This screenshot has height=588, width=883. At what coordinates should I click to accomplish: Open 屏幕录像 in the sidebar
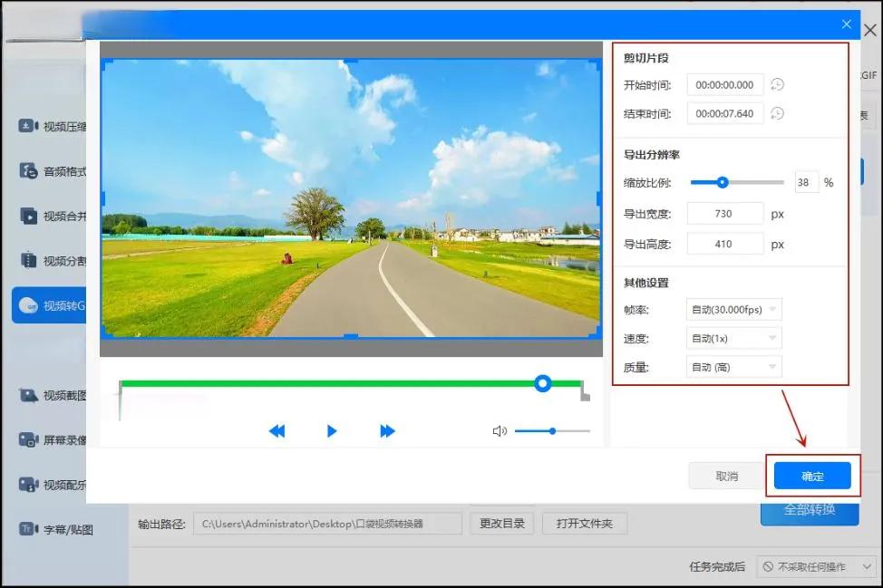click(x=52, y=440)
